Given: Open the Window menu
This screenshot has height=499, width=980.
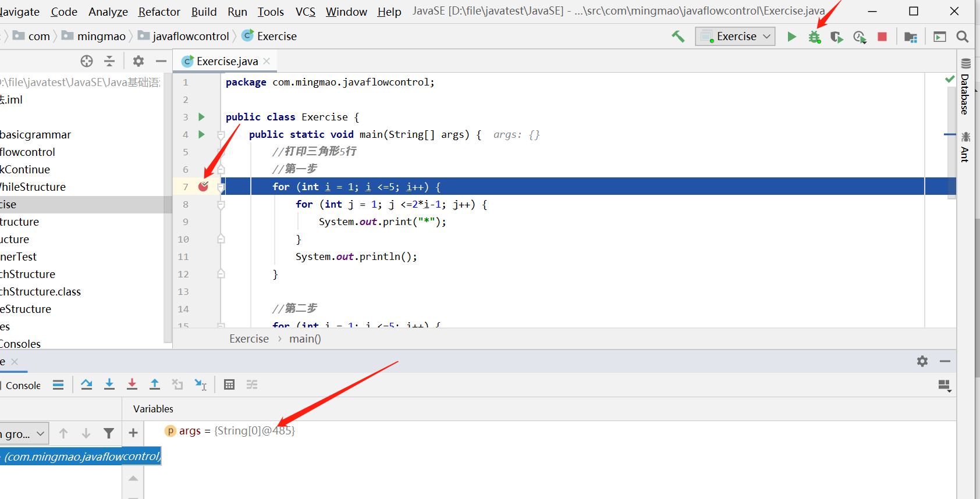Looking at the screenshot, I should tap(346, 12).
